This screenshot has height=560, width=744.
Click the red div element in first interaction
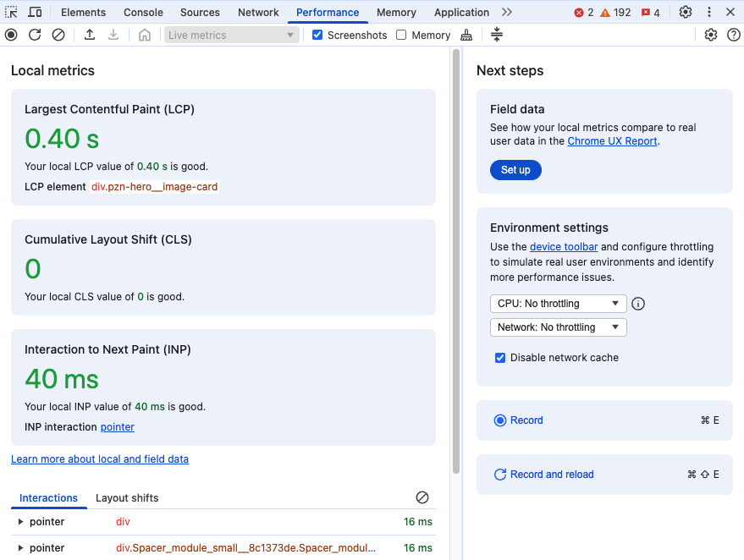coord(123,522)
